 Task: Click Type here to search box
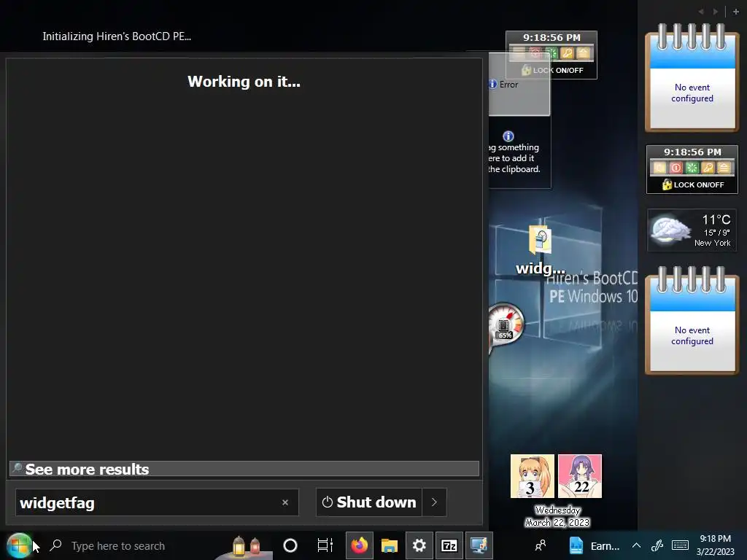pyautogui.click(x=118, y=545)
